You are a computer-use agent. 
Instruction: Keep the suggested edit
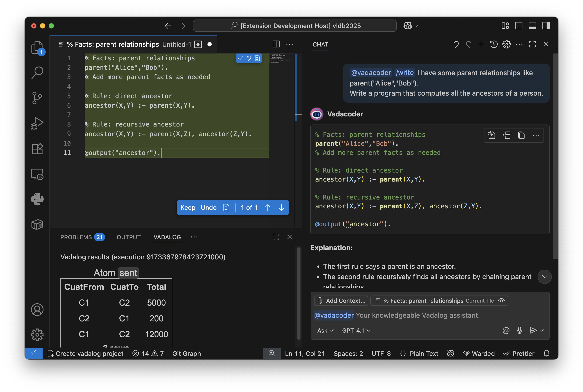[x=188, y=207]
